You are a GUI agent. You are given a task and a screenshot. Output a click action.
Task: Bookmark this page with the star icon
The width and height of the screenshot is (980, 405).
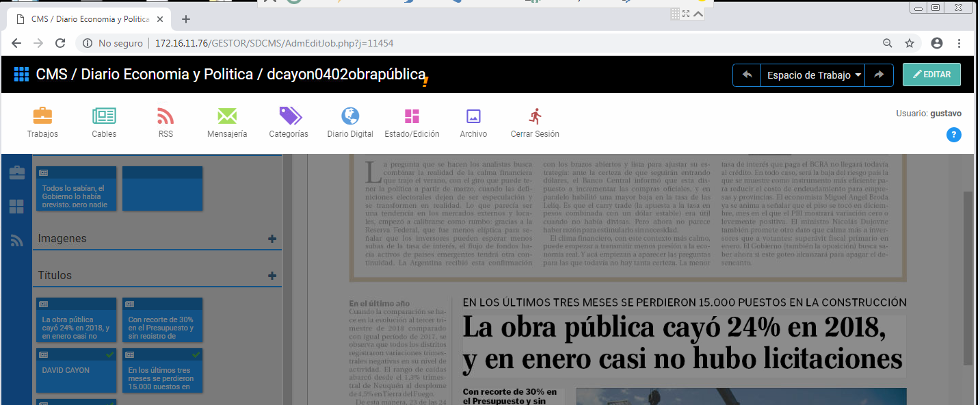[910, 43]
